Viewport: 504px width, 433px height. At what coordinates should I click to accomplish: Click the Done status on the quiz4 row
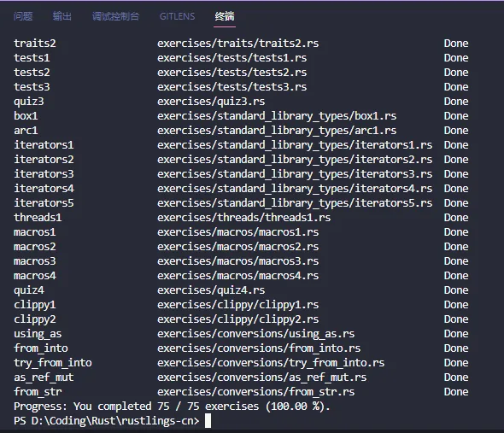click(x=456, y=290)
